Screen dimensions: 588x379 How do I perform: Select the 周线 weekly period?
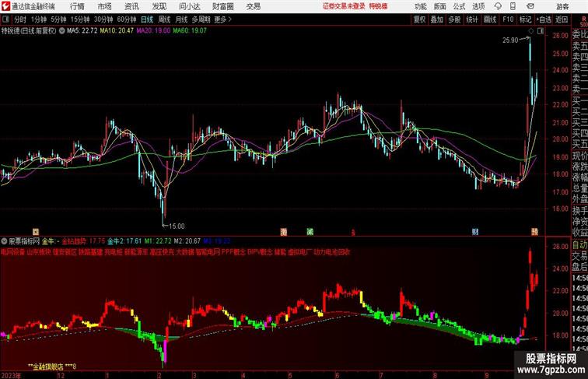tap(164, 19)
